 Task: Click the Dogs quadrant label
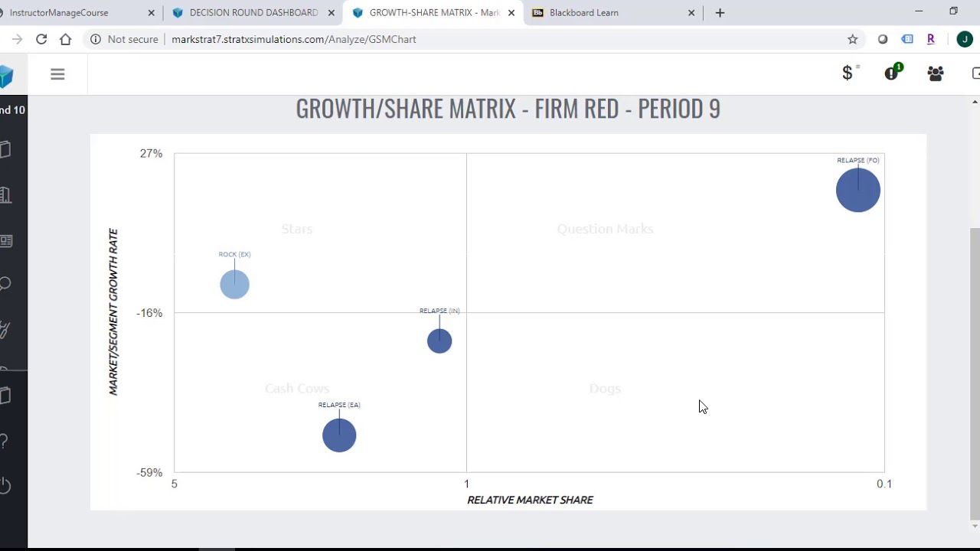click(x=605, y=389)
